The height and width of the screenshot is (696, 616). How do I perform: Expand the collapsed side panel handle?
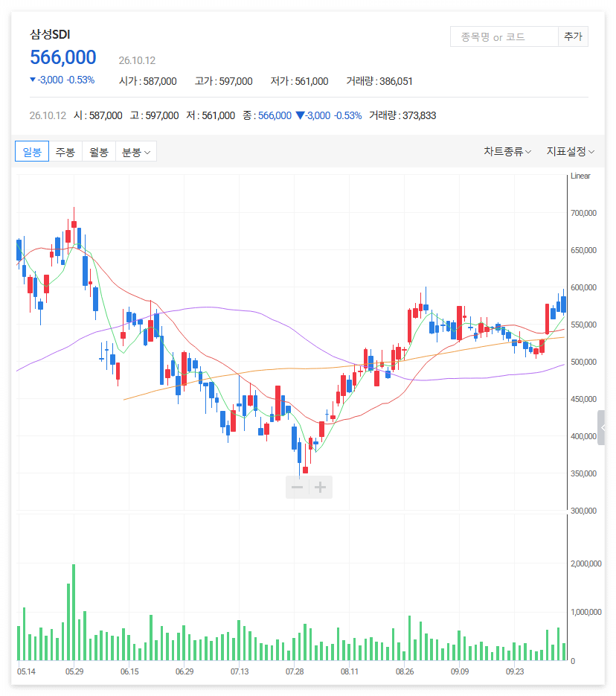click(601, 427)
